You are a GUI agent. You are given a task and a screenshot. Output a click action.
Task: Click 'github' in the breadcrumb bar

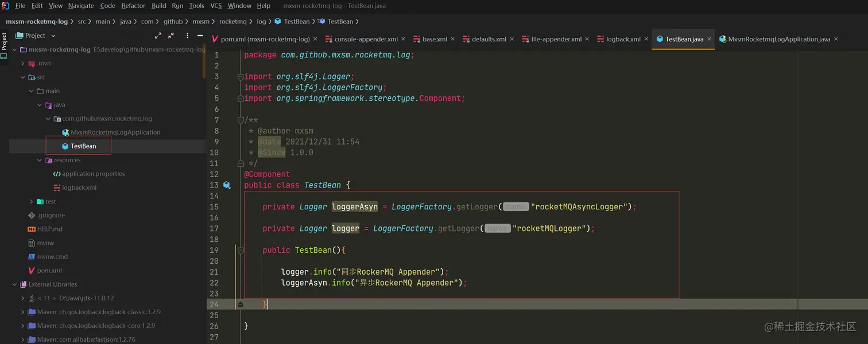click(173, 21)
